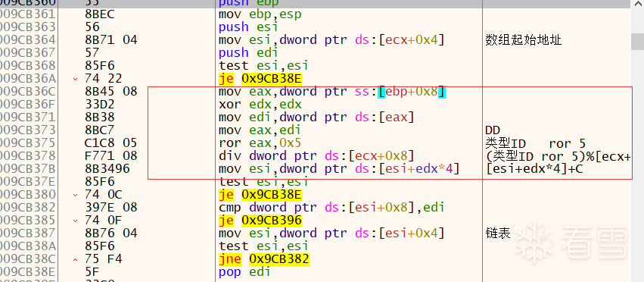Select instruction 'cmp dword ptr ds:[esi+0x8],edi'

coord(331,208)
